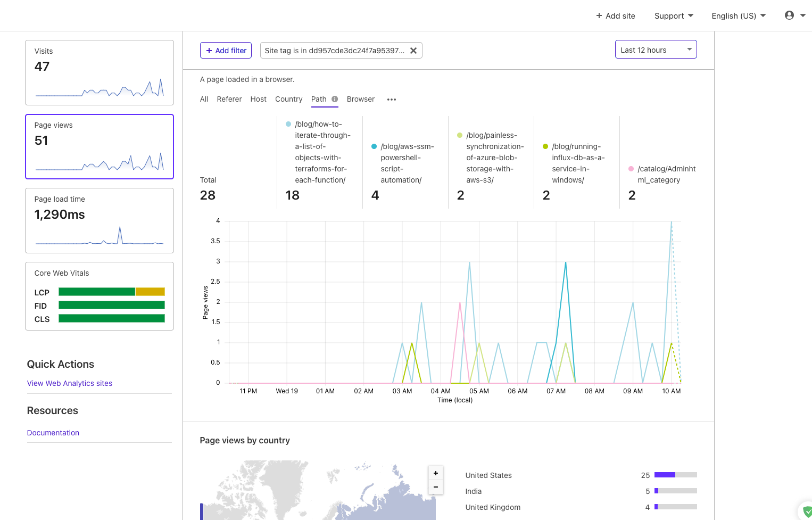Remove the Site tag filter
The image size is (812, 520).
[x=413, y=51]
